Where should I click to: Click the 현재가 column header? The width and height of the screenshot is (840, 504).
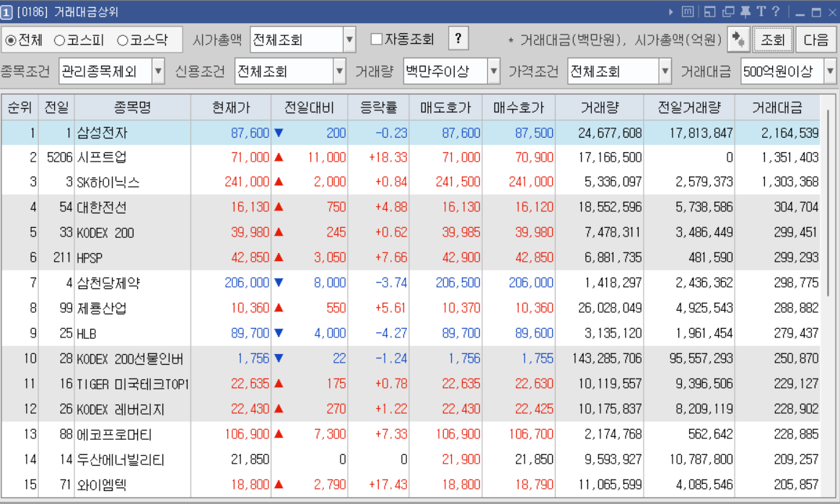pos(231,107)
